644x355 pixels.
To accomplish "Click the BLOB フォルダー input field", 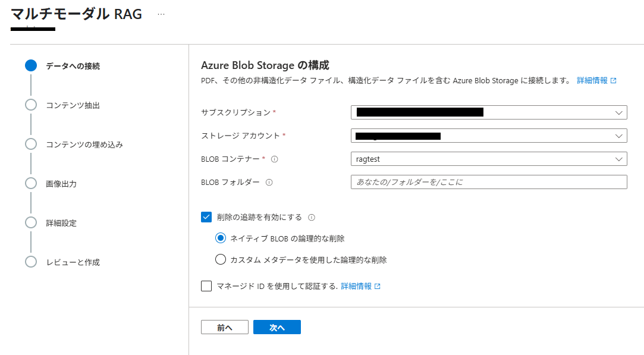I will pos(489,182).
